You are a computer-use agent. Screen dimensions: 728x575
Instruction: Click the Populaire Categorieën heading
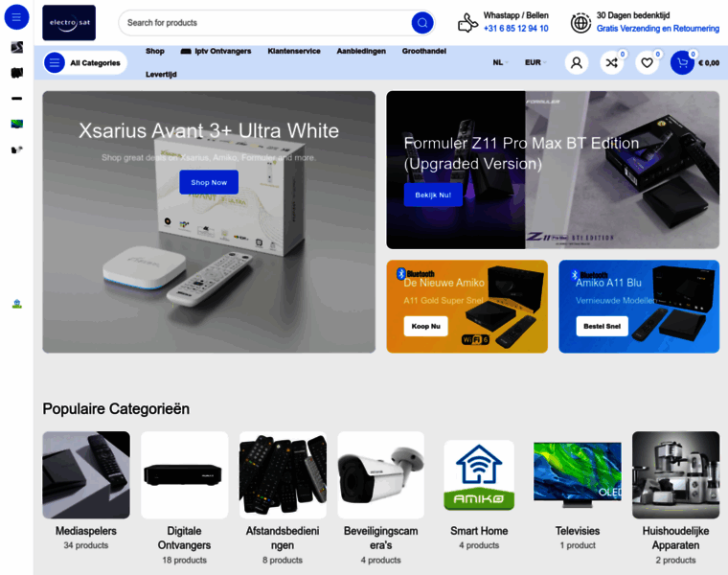point(116,408)
